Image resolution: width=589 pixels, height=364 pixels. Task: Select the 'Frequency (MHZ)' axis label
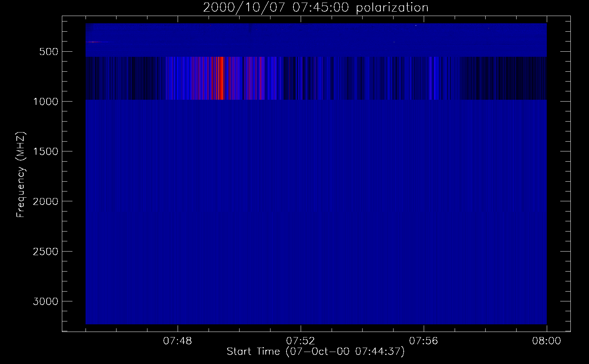point(21,175)
